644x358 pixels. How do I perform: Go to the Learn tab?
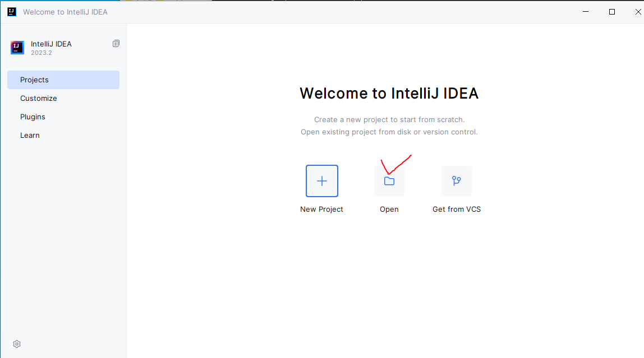pyautogui.click(x=63, y=135)
